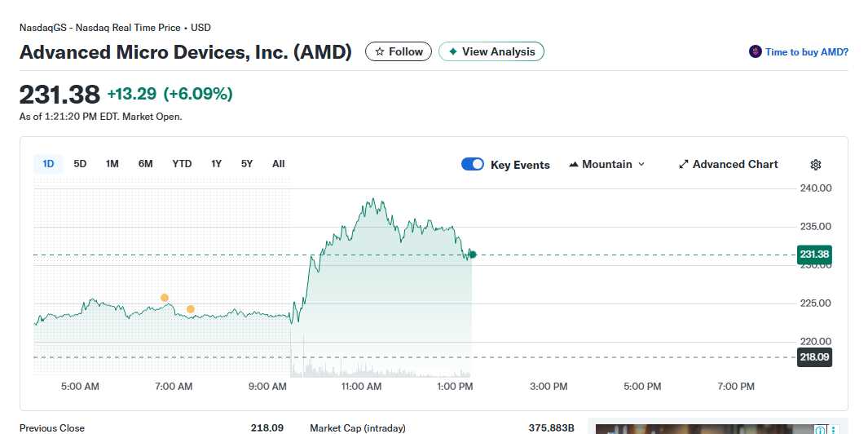Viewport: 868px width, 434px height.
Task: Click the avatar icon beside Time to buy AMD
Action: pos(755,51)
